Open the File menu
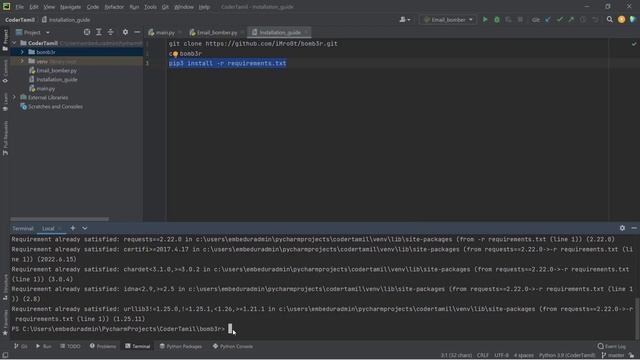Viewport: 640px width, 360px height. pyautogui.click(x=20, y=7)
